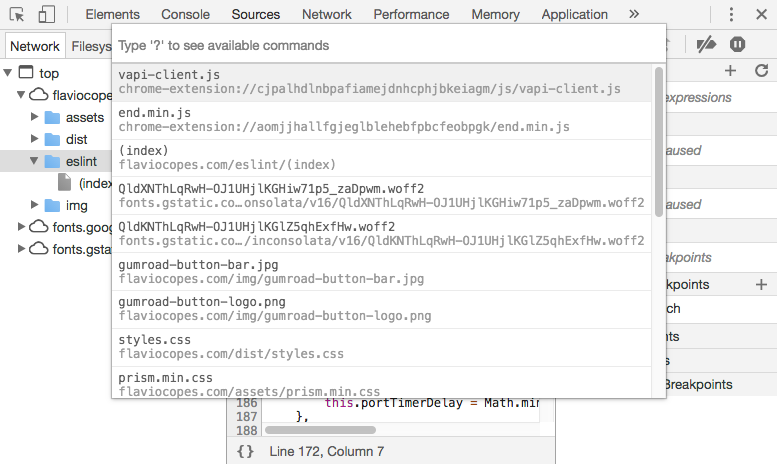The height and width of the screenshot is (464, 777).
Task: Select the eslint folder icon
Action: click(x=52, y=162)
